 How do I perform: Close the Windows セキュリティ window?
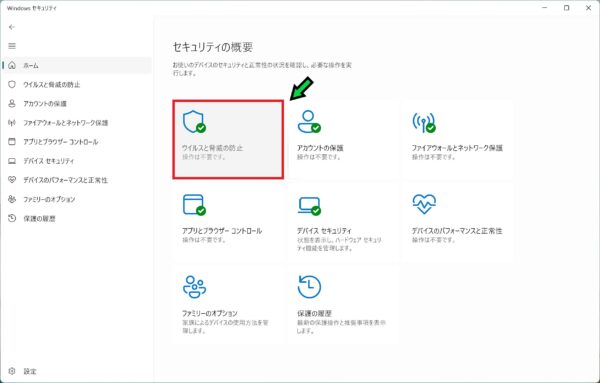point(589,8)
